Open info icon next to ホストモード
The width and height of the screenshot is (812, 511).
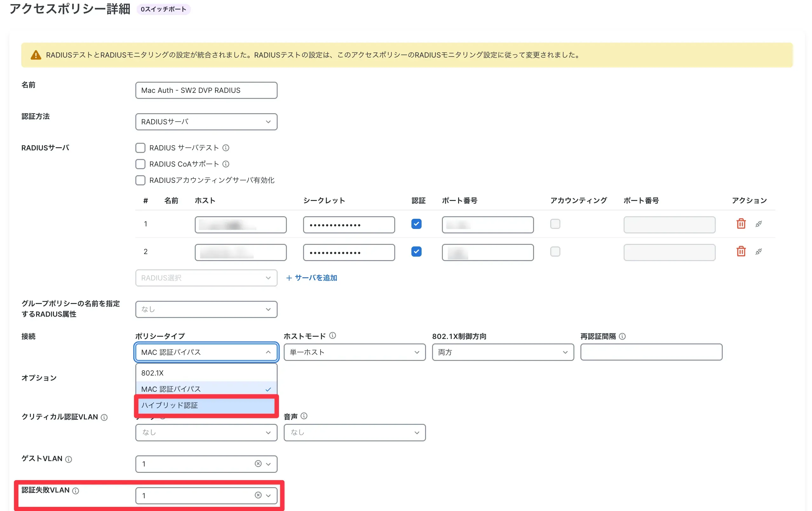tap(333, 335)
